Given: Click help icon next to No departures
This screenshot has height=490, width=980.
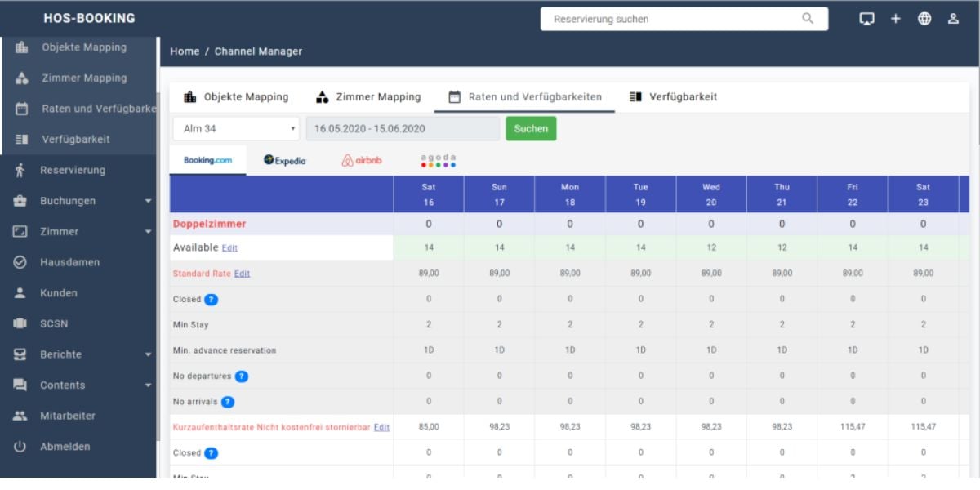Looking at the screenshot, I should pyautogui.click(x=242, y=376).
